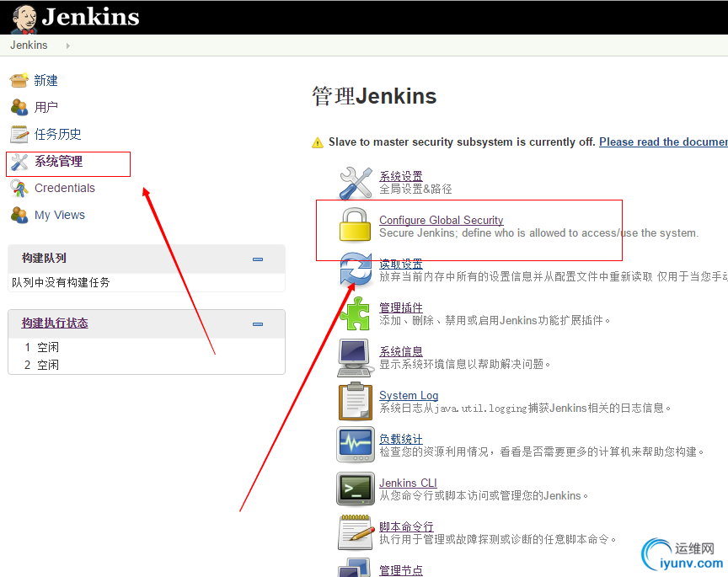Open 系统管理 in the side menu
The image size is (728, 577).
[58, 161]
